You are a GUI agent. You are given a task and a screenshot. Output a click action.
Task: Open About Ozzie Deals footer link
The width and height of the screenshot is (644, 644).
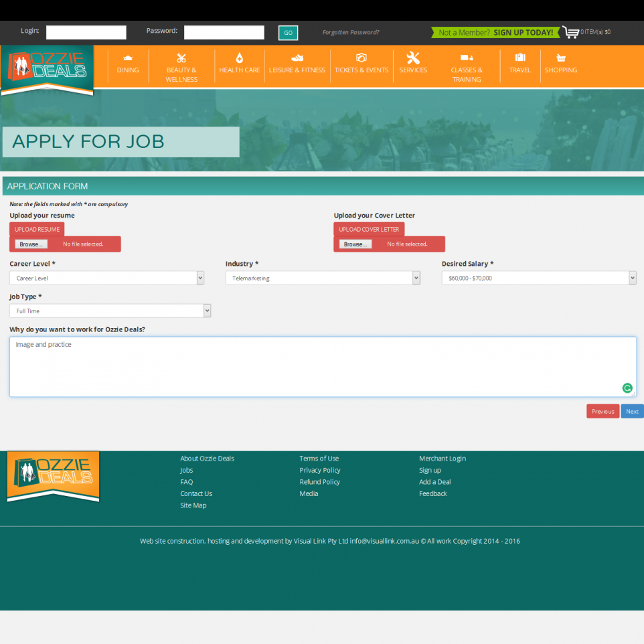[x=207, y=459]
